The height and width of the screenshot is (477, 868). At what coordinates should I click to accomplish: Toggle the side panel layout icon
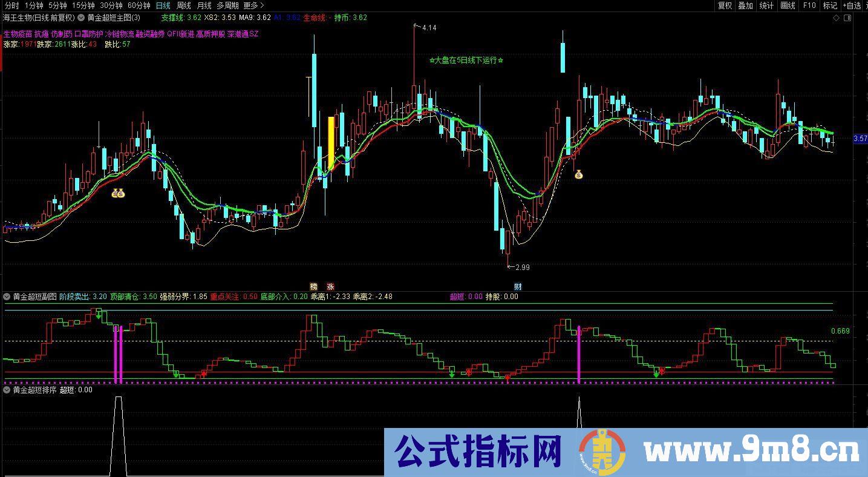tap(846, 18)
